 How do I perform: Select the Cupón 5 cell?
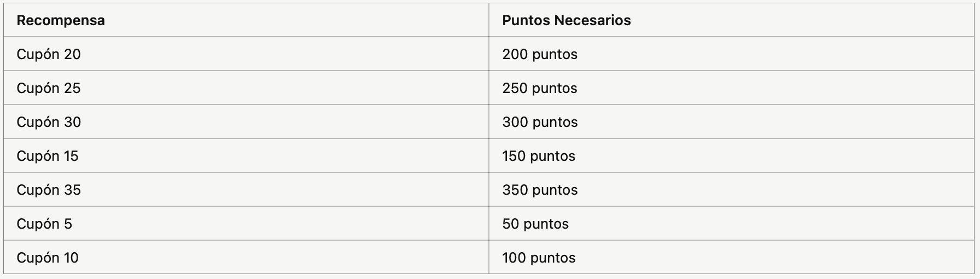click(246, 224)
